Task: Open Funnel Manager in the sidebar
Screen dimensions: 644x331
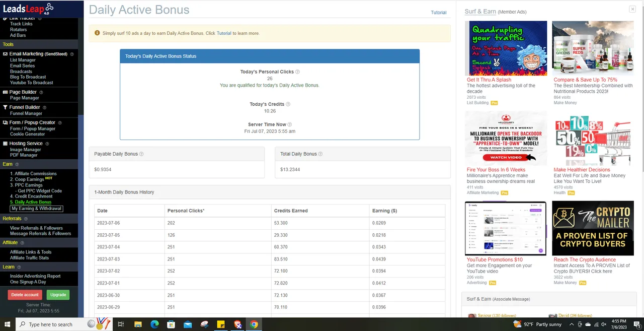Action: 26,113
